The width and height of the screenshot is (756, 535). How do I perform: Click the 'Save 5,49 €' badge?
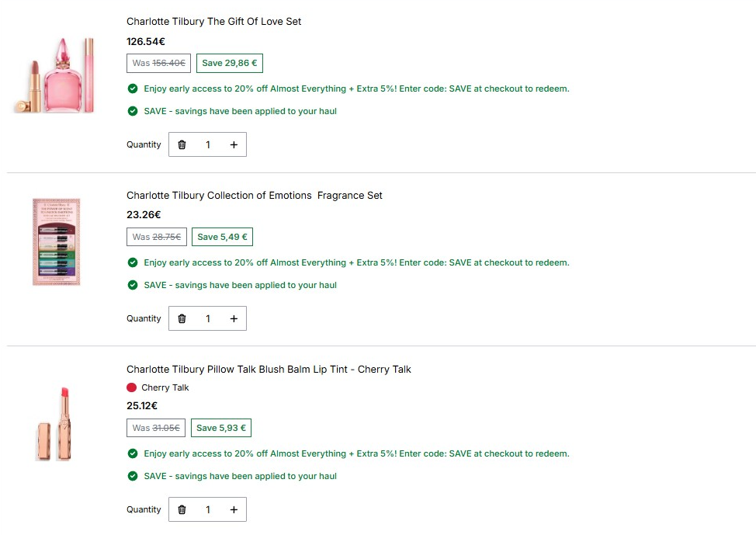(222, 237)
